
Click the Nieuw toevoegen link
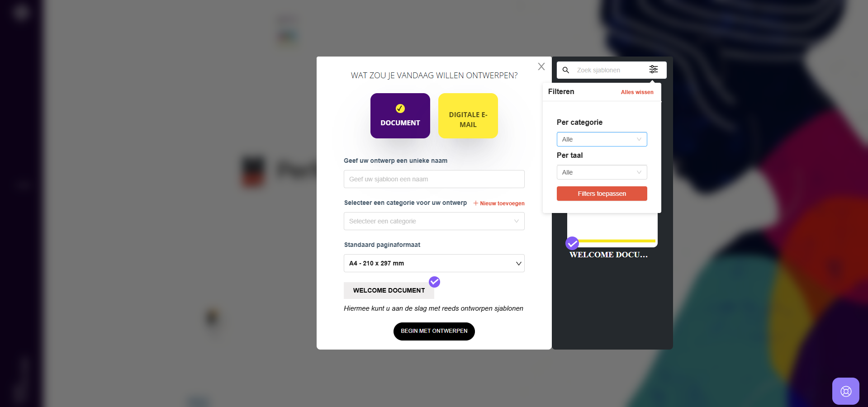[x=502, y=203]
